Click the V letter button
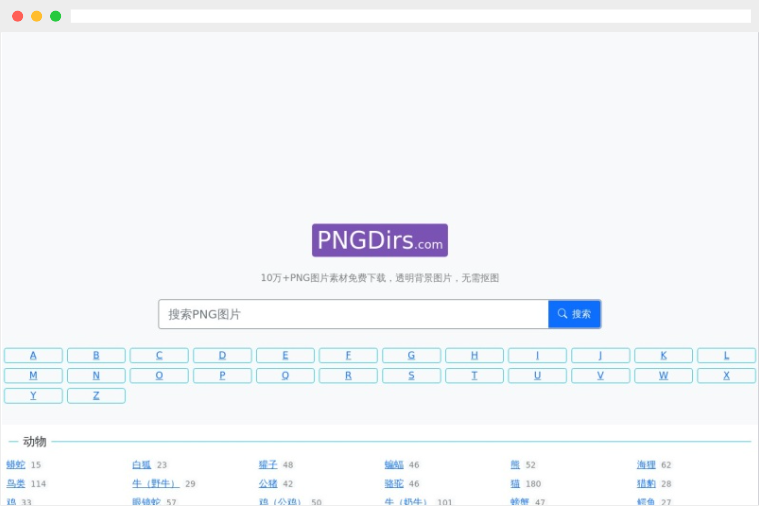The height and width of the screenshot is (506, 759). coord(601,376)
